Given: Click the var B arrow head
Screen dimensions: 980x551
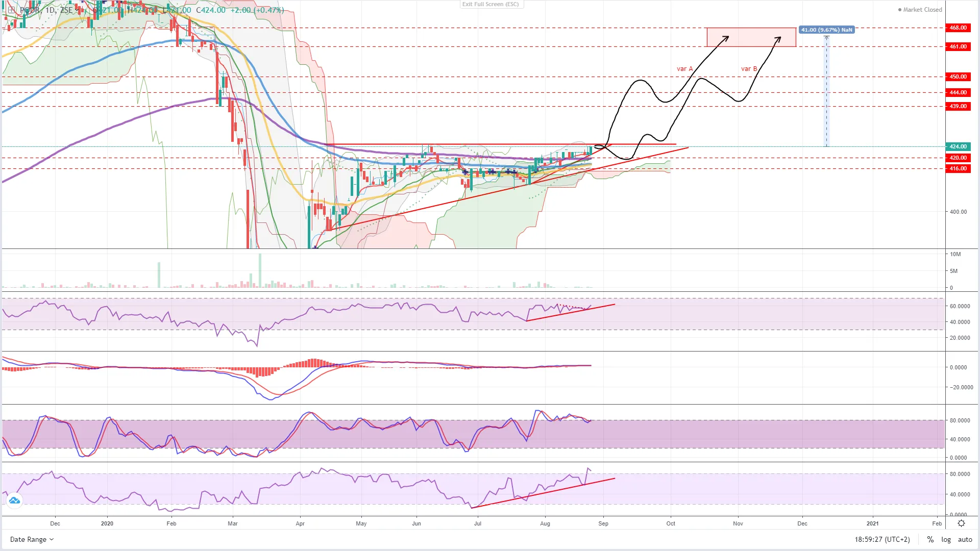Looking at the screenshot, I should tap(778, 38).
